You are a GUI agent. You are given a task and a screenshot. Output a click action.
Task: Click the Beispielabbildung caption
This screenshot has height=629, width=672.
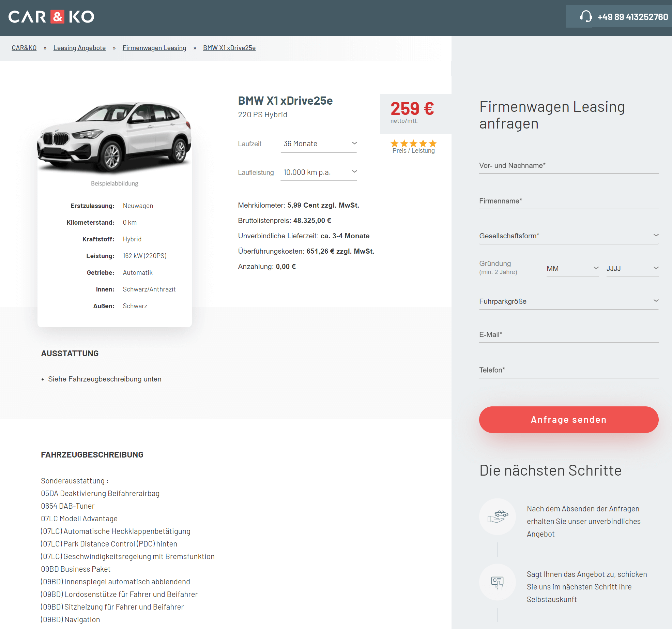pyautogui.click(x=114, y=183)
